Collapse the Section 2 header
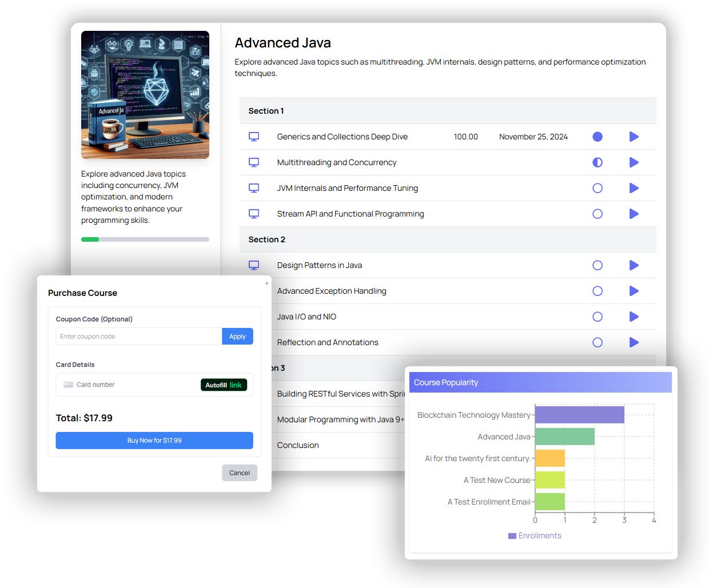This screenshot has height=588, width=709. [266, 239]
